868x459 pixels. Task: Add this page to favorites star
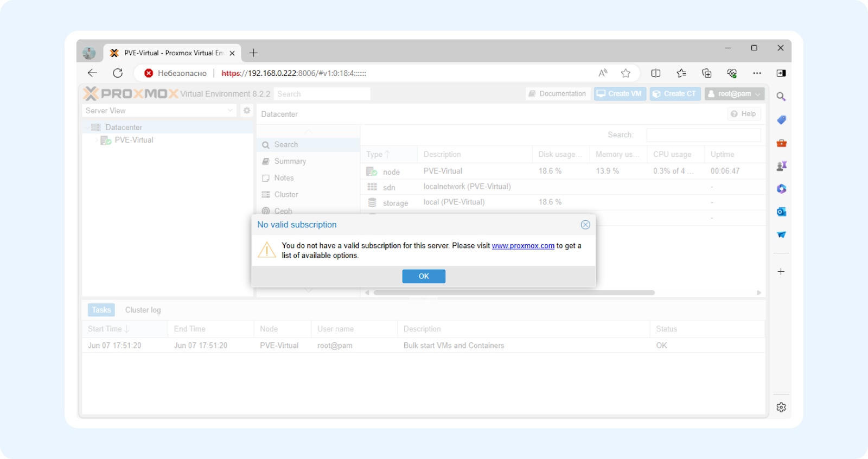[x=626, y=73]
